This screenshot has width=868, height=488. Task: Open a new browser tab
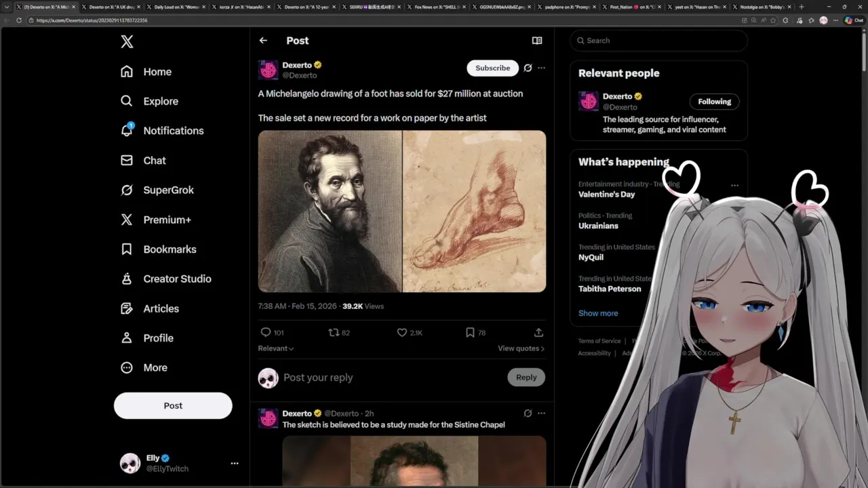(x=802, y=7)
